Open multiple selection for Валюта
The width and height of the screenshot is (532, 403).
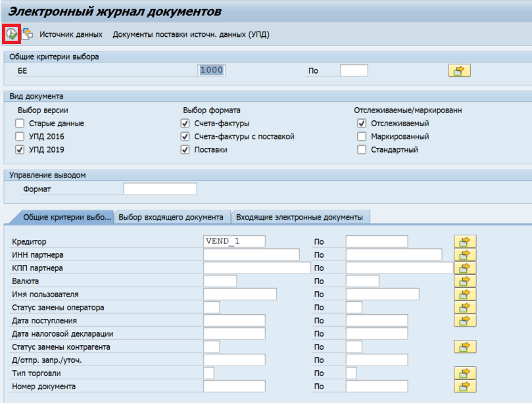pos(465,281)
